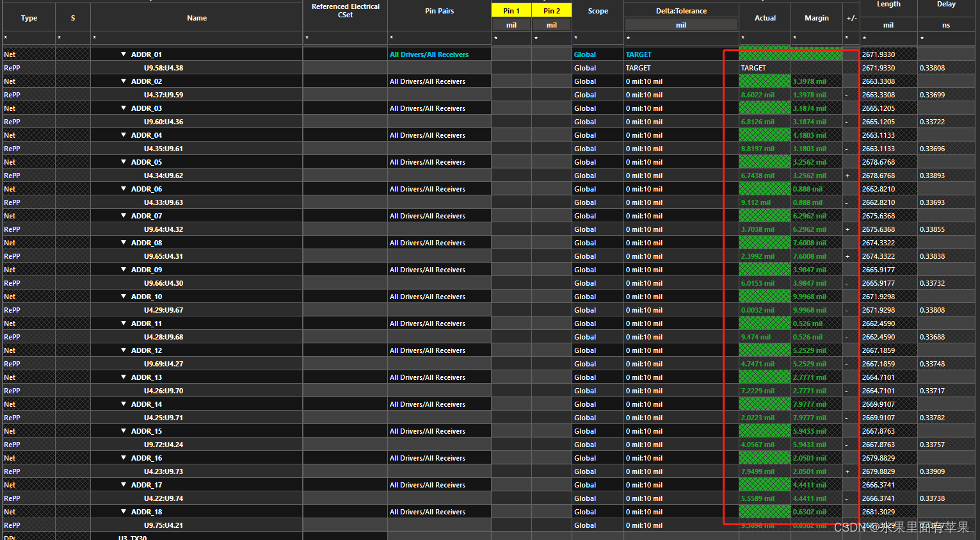Click the filter field under Scope column
This screenshot has height=540, width=980.
597,38
